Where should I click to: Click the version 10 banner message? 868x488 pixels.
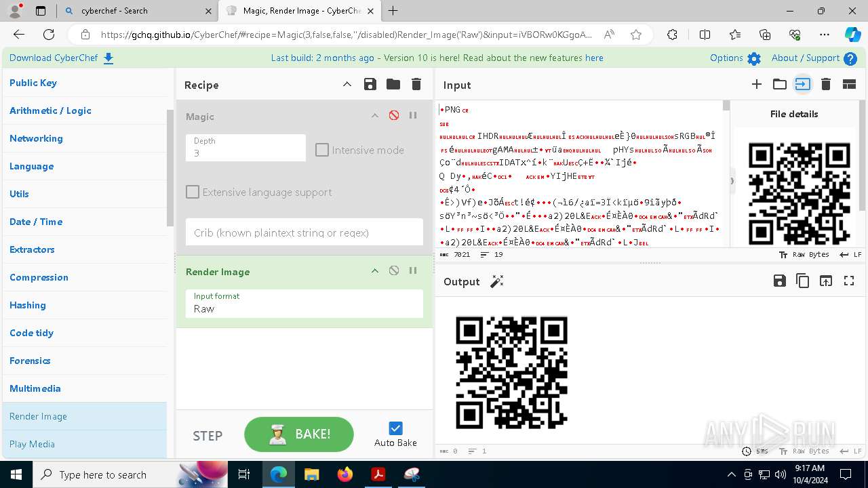tap(437, 58)
